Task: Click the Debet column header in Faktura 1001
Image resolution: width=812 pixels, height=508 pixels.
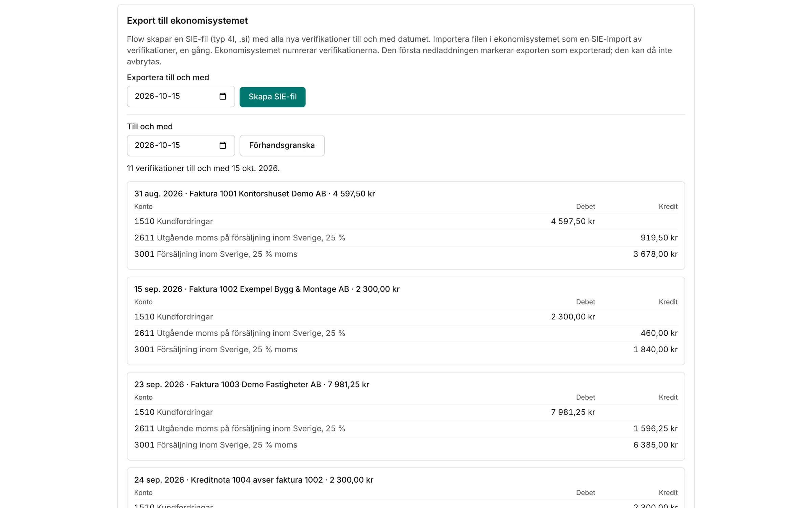Action: pos(585,207)
